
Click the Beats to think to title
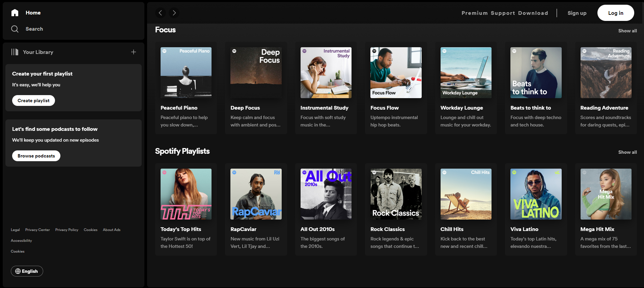click(x=531, y=108)
